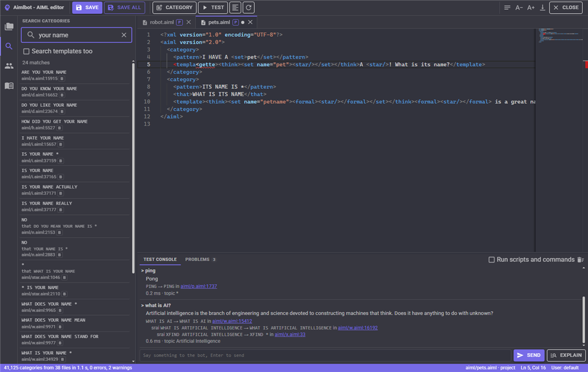Click the 'Say something to the bot' input
Image resolution: width=588 pixels, height=372 pixels.
(325, 355)
